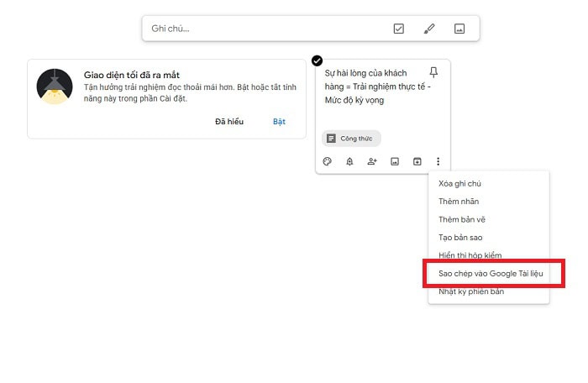Dismiss dark mode notice with "Đã hiểu"
The width and height of the screenshot is (588, 383).
coord(229,122)
